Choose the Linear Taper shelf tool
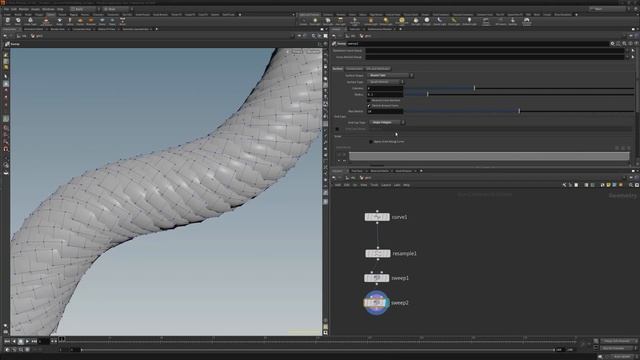 click(x=30, y=21)
